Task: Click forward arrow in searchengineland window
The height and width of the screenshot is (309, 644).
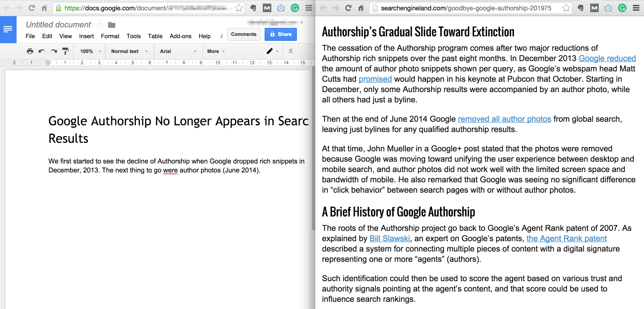Action: point(335,8)
